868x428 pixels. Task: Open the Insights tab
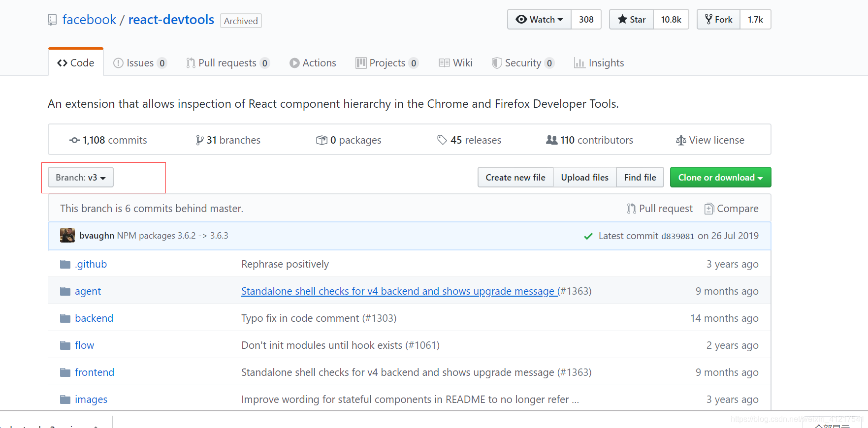pyautogui.click(x=599, y=63)
